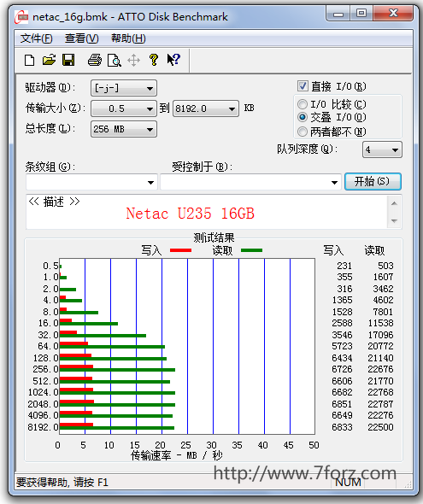The height and width of the screenshot is (504, 423).
Task: Close the ATTO Disk Benchmark window
Action: click(393, 14)
